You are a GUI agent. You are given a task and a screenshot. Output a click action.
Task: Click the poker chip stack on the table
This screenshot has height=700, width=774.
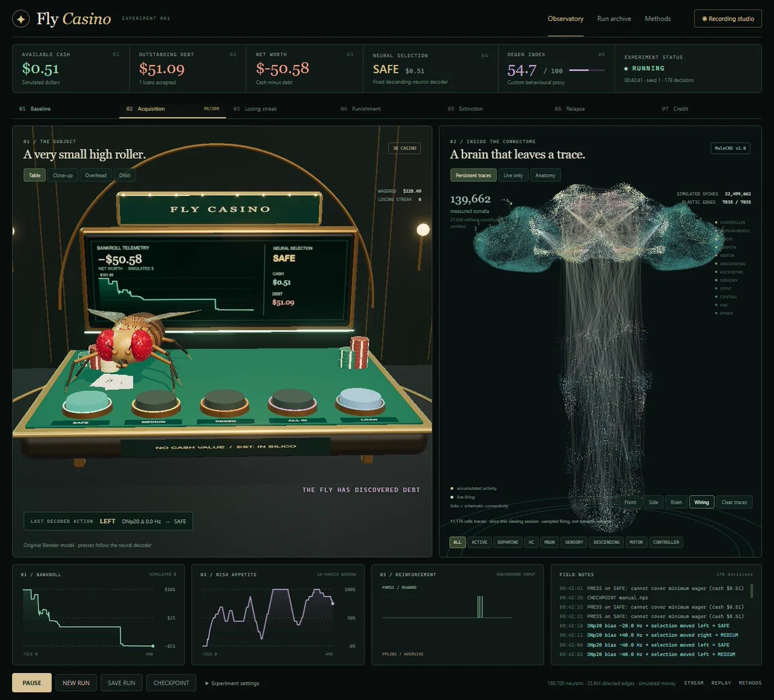point(355,354)
